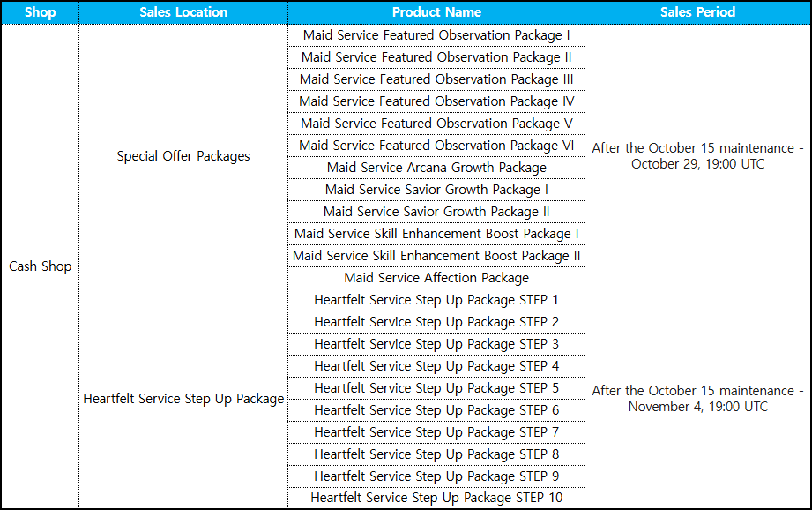Image resolution: width=812 pixels, height=510 pixels.
Task: Select Maid Service Savior Growth Package II
Action: click(436, 212)
